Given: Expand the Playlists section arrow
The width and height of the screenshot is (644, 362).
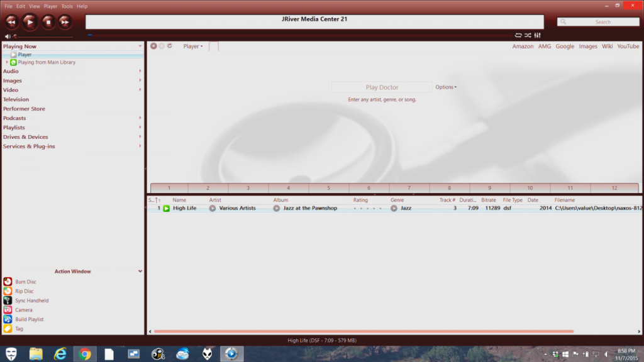Looking at the screenshot, I should (140, 127).
